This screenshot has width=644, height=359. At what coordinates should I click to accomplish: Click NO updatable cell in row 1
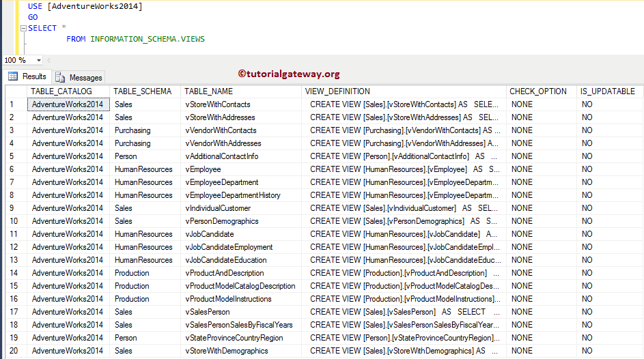point(610,104)
